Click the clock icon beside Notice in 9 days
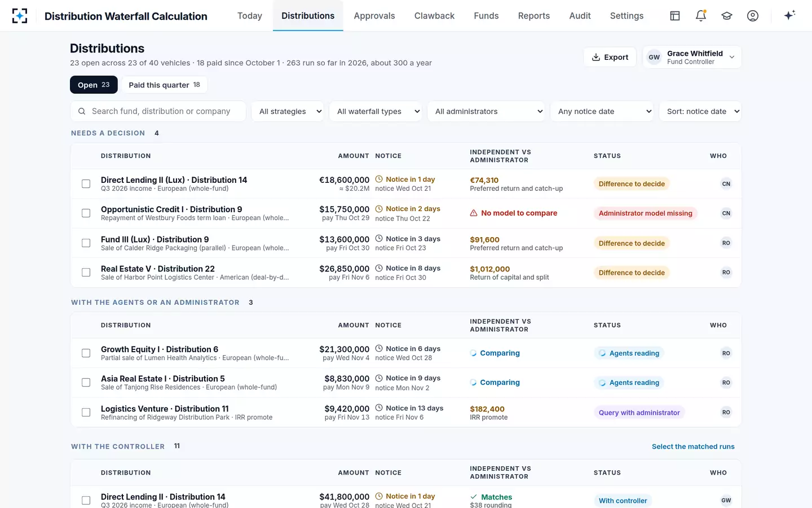 379,378
